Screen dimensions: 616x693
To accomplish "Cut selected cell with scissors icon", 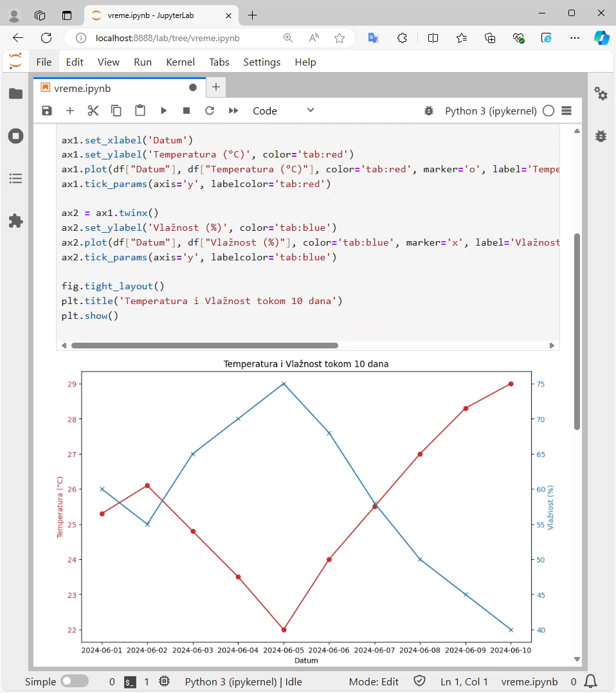I will pyautogui.click(x=93, y=111).
